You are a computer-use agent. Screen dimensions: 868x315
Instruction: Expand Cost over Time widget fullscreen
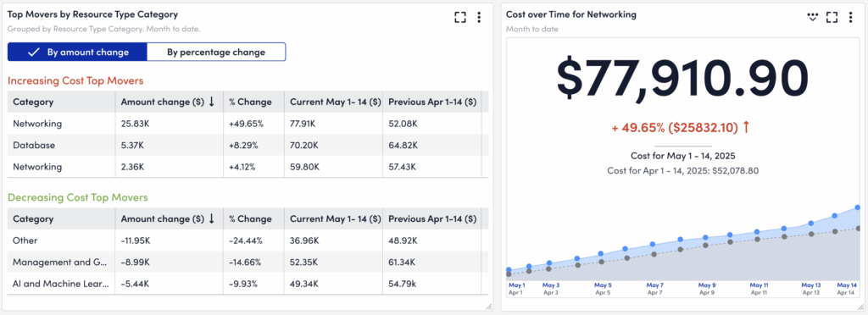click(832, 17)
